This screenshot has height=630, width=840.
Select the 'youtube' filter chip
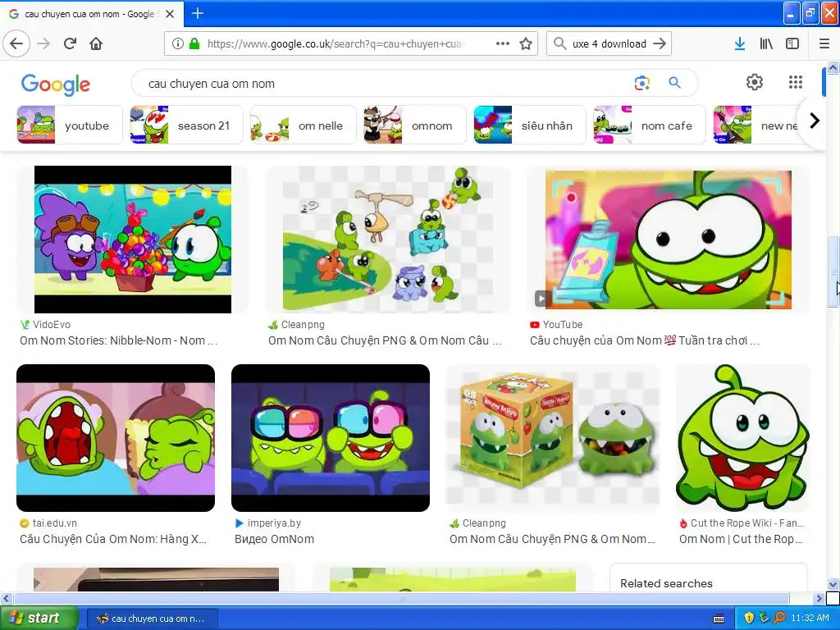click(x=70, y=126)
